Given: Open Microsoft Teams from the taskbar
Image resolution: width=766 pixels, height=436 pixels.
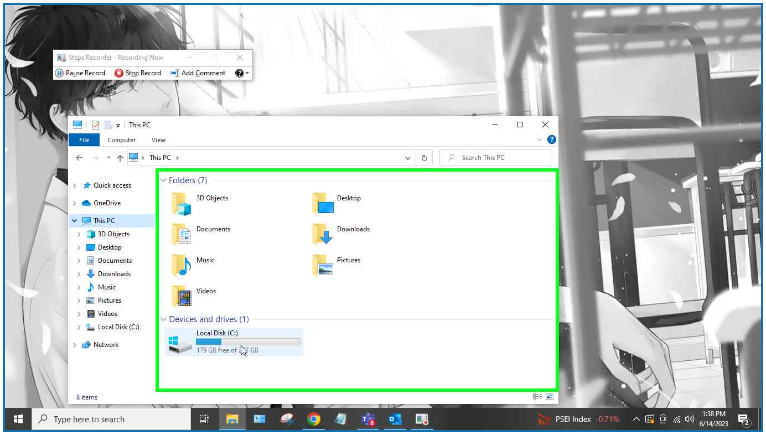Looking at the screenshot, I should [368, 419].
